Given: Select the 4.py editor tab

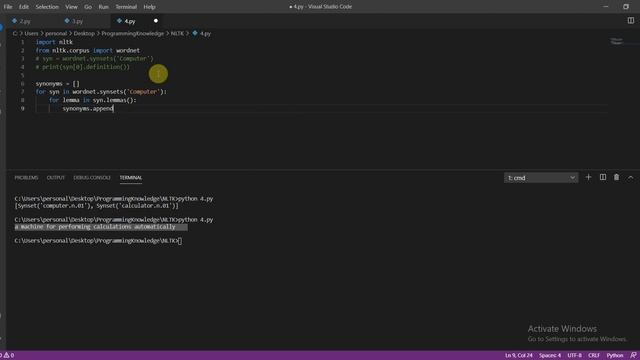Looking at the screenshot, I should click(130, 21).
